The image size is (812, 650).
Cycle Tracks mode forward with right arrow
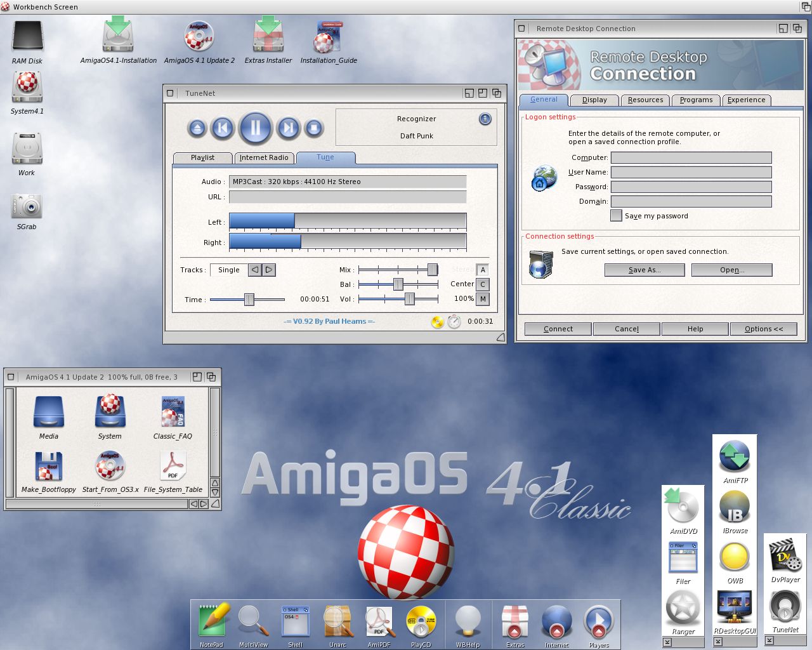click(269, 270)
